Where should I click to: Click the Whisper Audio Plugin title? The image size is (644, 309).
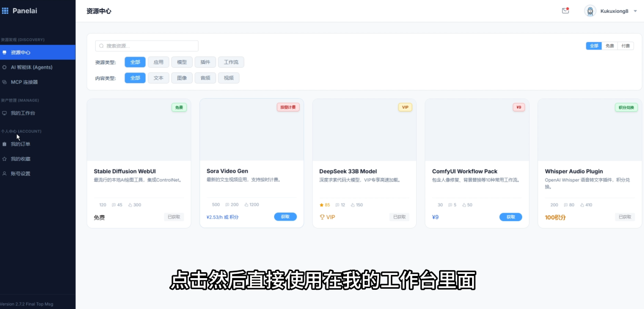[574, 171]
